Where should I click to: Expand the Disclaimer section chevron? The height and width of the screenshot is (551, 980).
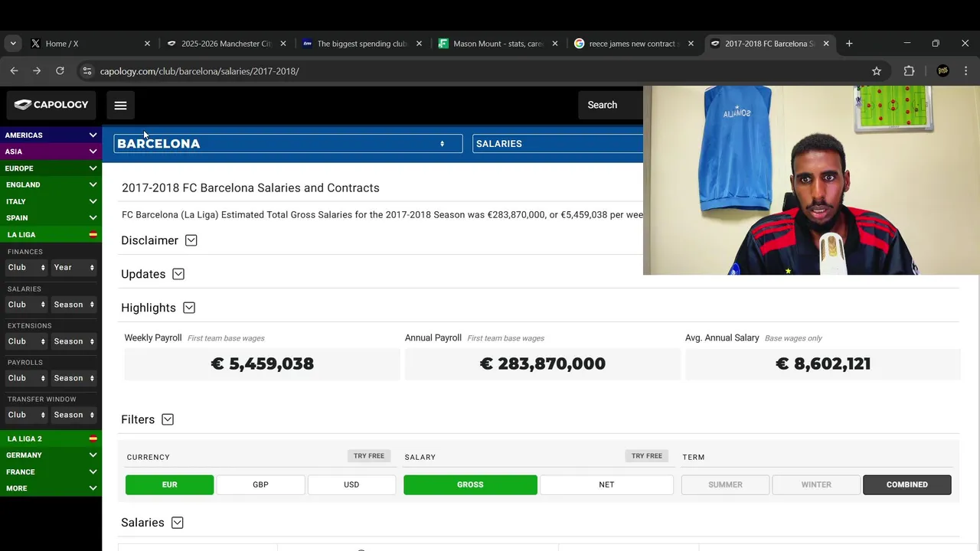191,240
